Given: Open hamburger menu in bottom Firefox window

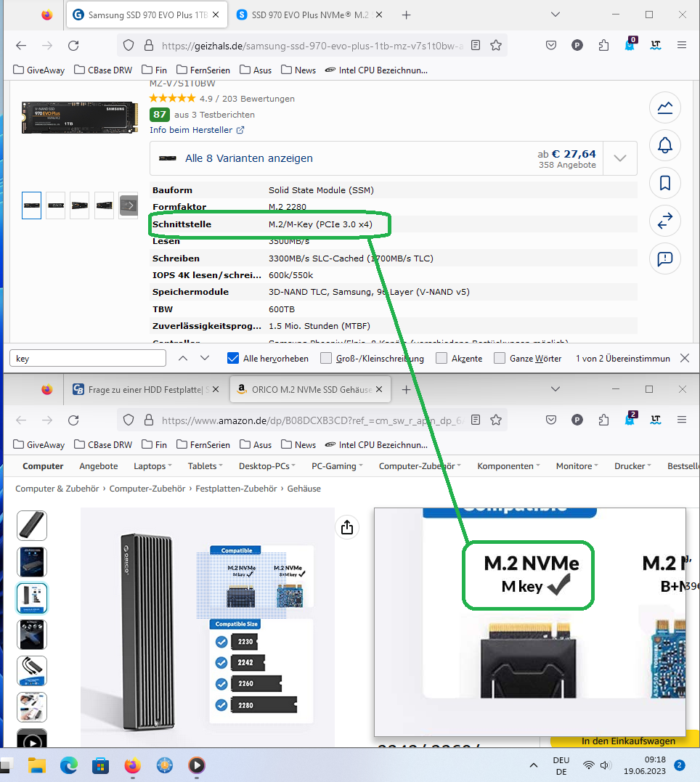Looking at the screenshot, I should (x=682, y=420).
